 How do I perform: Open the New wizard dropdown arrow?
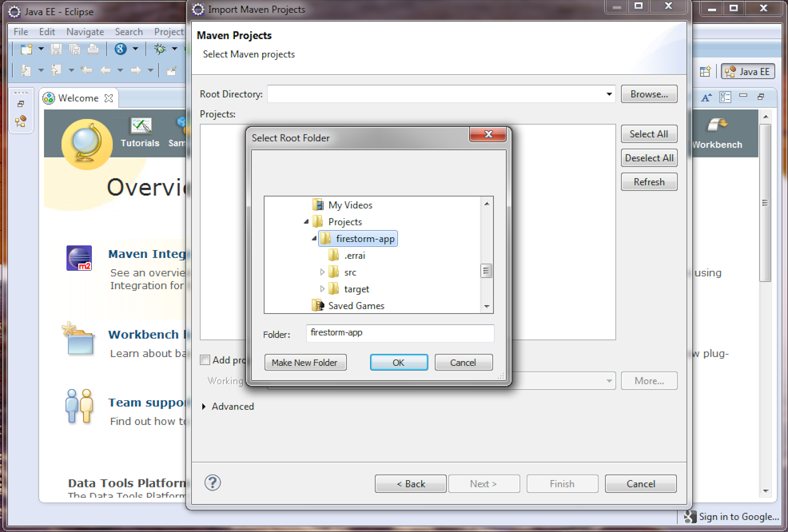(42, 49)
